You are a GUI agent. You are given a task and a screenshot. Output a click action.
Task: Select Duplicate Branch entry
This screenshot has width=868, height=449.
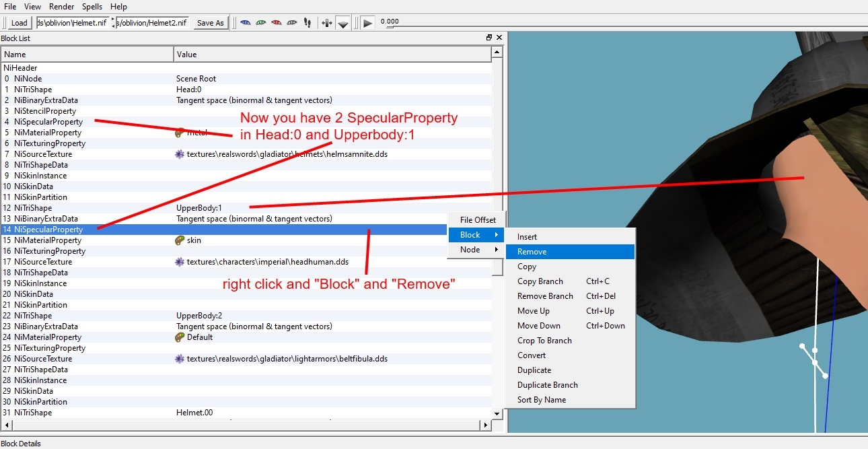pyautogui.click(x=570, y=385)
